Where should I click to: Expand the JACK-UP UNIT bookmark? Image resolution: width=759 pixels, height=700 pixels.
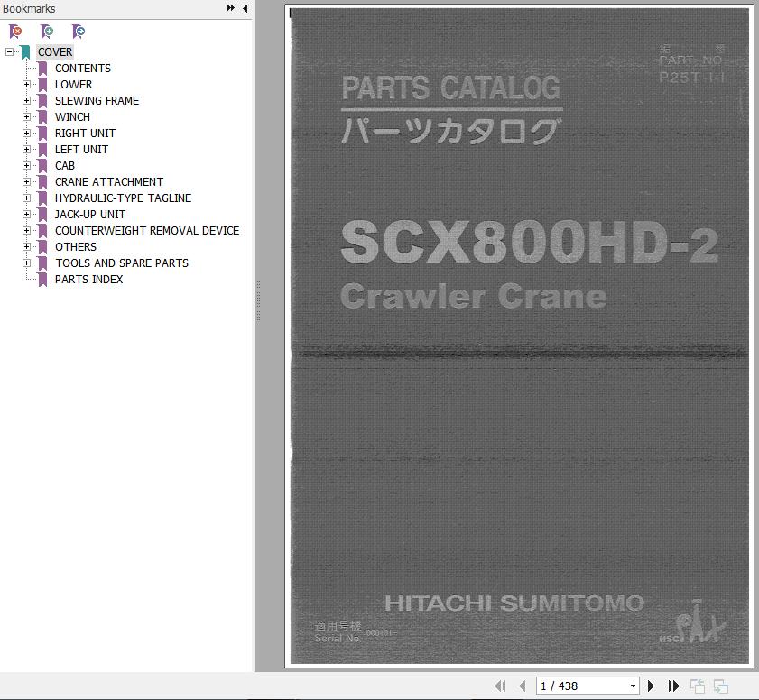[26, 214]
